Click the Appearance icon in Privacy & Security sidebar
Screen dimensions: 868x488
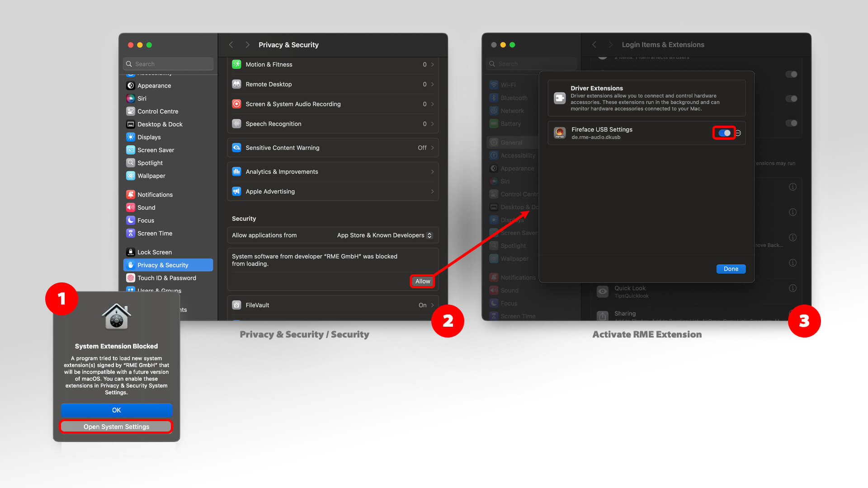point(131,85)
